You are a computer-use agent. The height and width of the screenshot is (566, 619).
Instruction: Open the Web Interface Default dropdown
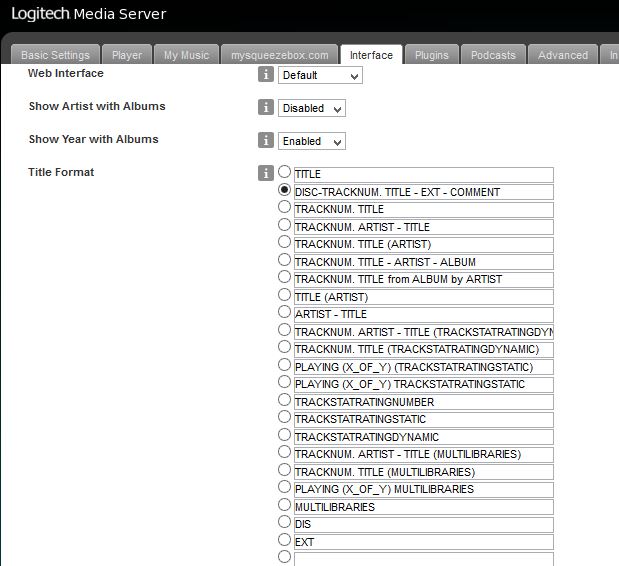320,75
